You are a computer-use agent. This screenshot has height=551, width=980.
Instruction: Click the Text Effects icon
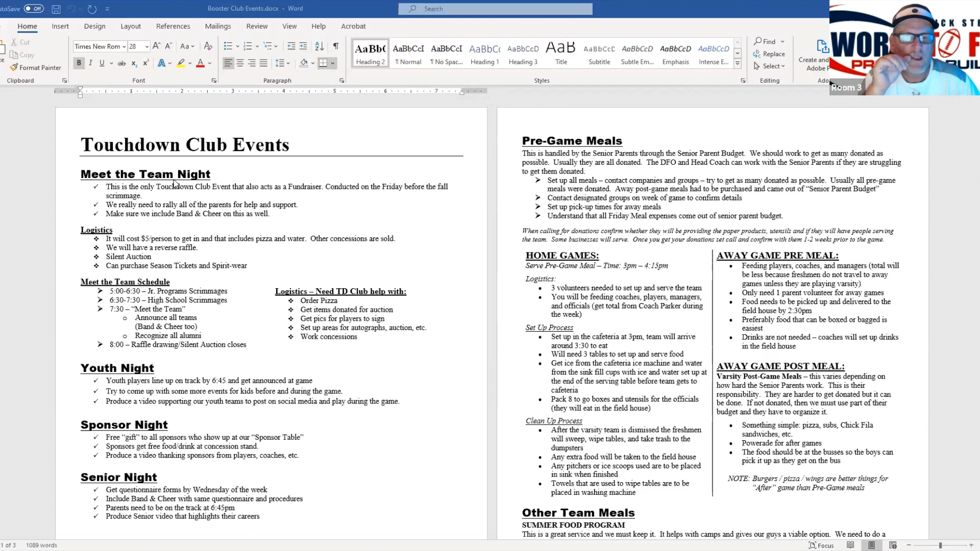[161, 63]
